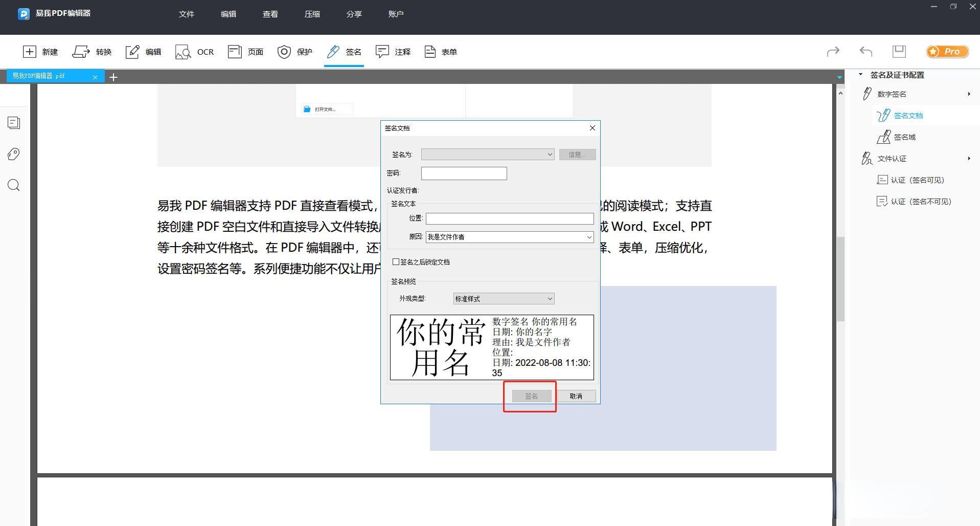The width and height of the screenshot is (980, 526).
Task: Add a new document tab
Action: (x=113, y=77)
